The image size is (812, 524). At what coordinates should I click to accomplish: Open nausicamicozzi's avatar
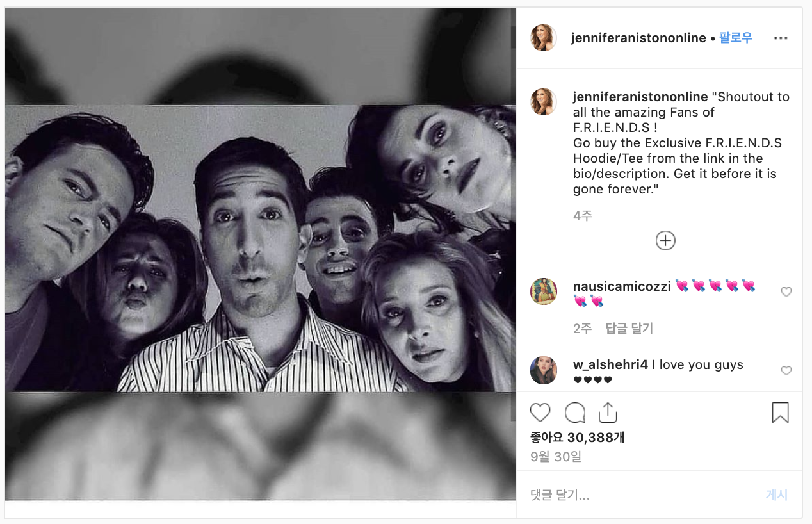(543, 291)
